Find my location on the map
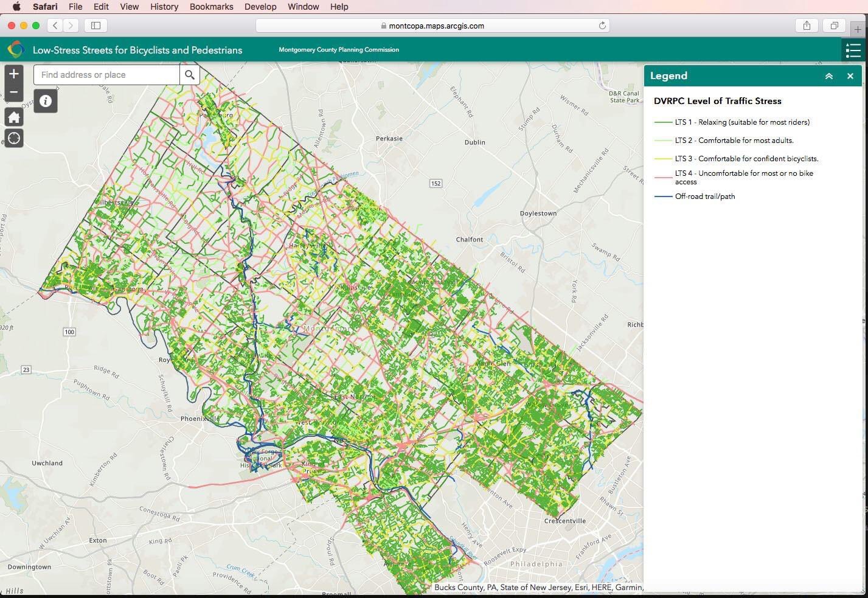Screen dimensions: 868x598 tap(13, 138)
